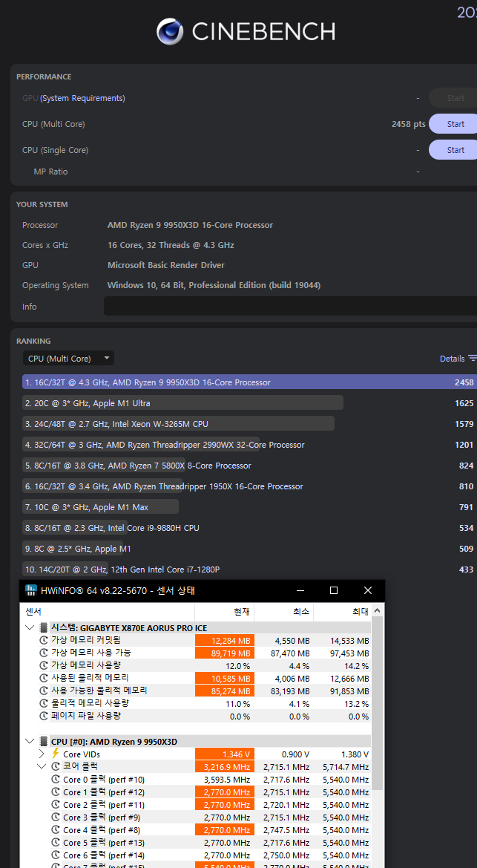The height and width of the screenshot is (868, 477).
Task: Click the CPU chip icon beside AMD Ryzen
Action: click(43, 742)
